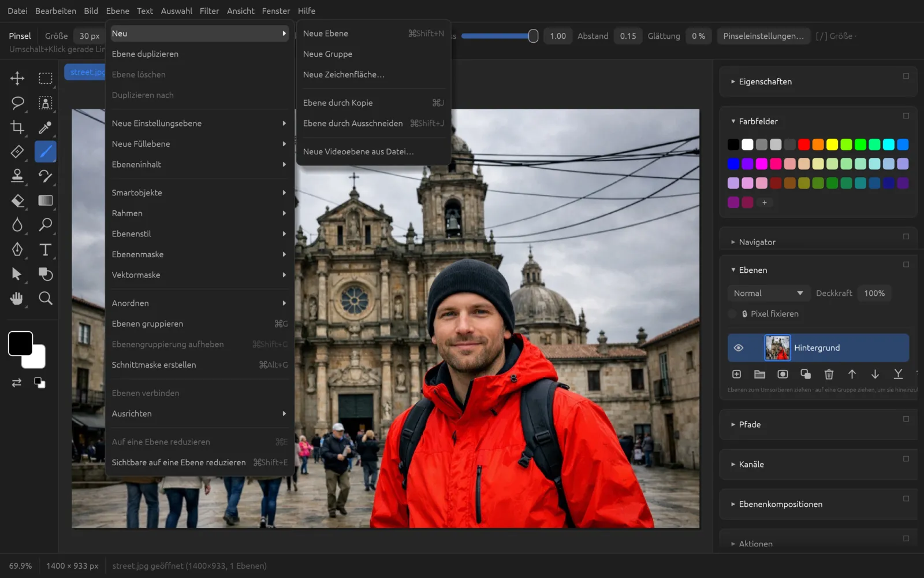Viewport: 924px width, 578px height.
Task: Click Ebene duplizieren menu entry
Action: point(200,54)
